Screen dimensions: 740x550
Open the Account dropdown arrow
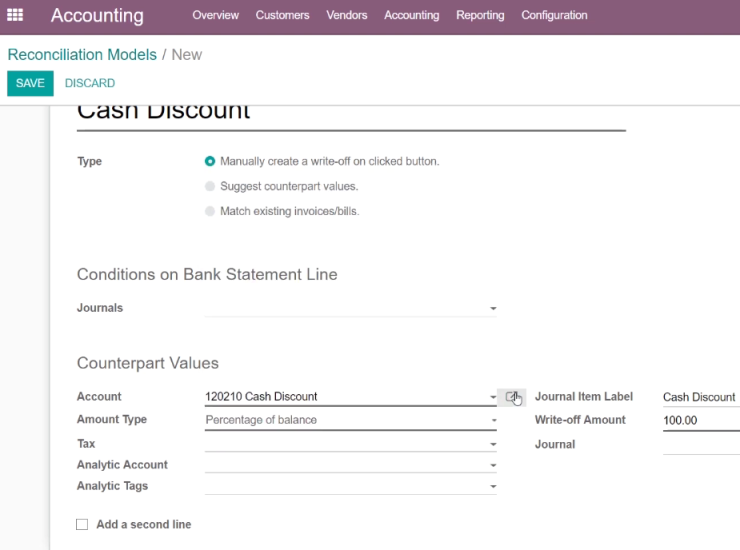tap(493, 397)
